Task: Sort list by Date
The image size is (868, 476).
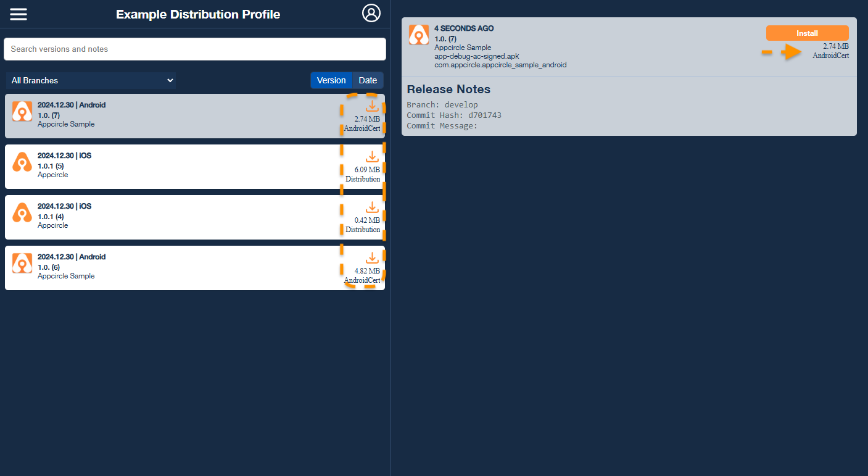Action: click(368, 80)
